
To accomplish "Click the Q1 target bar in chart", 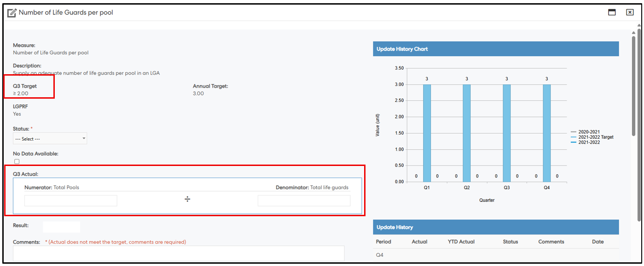I will click(x=427, y=133).
